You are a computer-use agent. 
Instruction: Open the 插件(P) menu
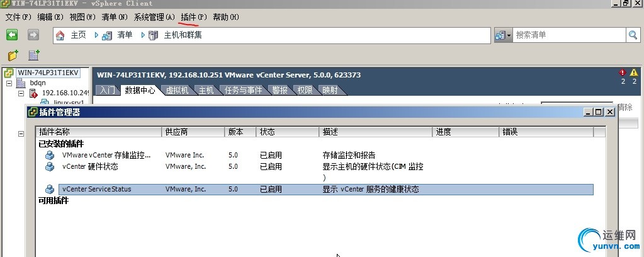(195, 17)
